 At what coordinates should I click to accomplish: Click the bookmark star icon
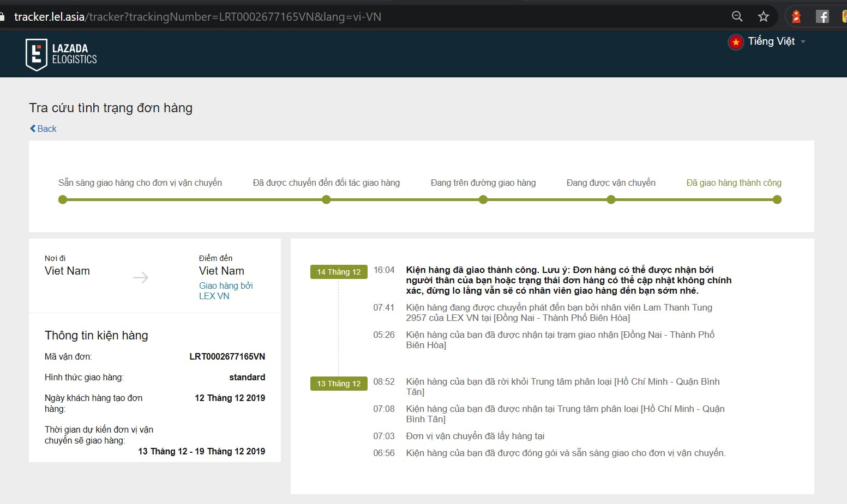coord(763,16)
